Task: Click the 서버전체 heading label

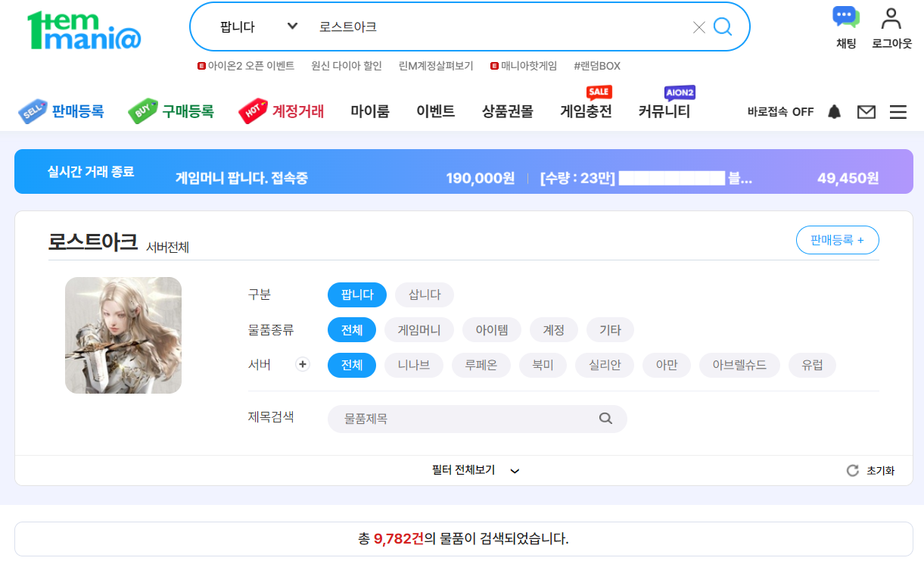Action: pyautogui.click(x=168, y=248)
